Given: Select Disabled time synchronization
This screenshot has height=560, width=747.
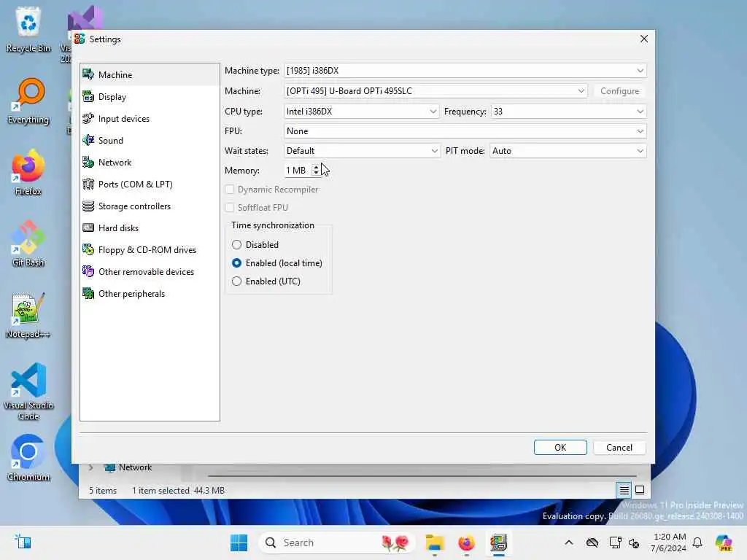Looking at the screenshot, I should tap(255, 245).
